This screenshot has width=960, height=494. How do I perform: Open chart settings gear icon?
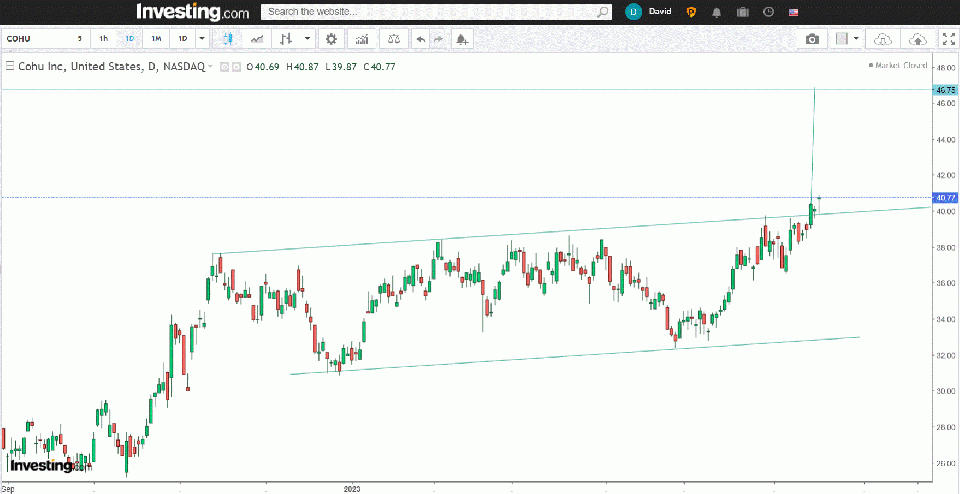tap(331, 39)
